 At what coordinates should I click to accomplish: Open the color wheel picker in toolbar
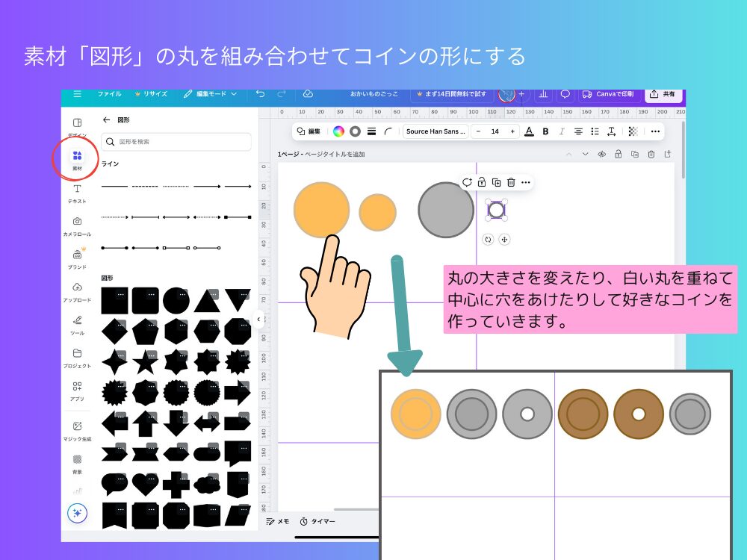click(338, 131)
